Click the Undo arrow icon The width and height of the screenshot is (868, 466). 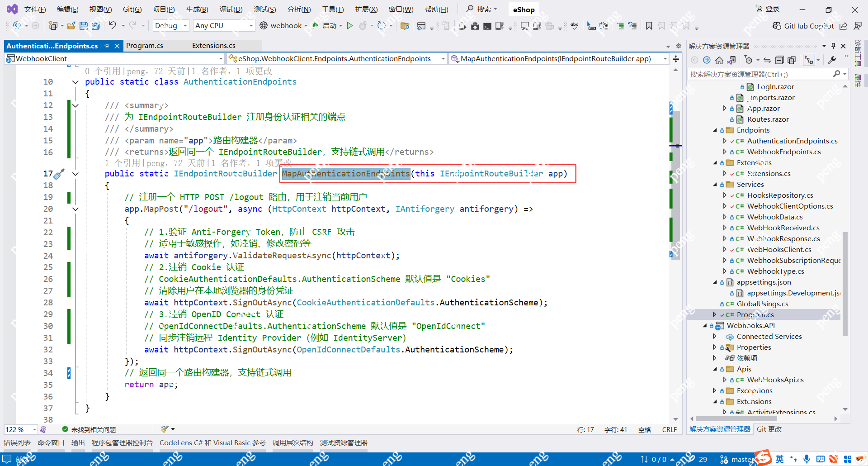(x=113, y=25)
